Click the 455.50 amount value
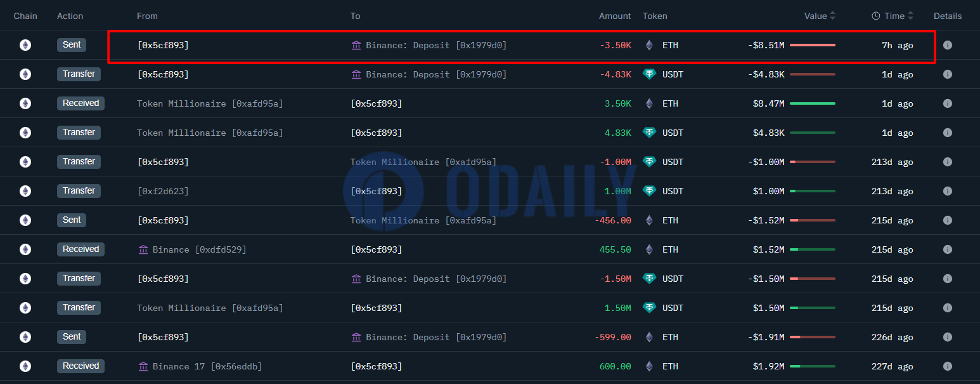 (616, 249)
